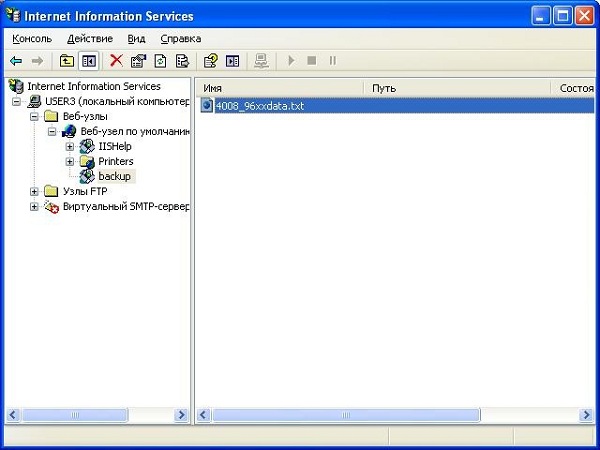The image size is (600, 450).
Task: Open Properties toolbar icon
Action: click(x=138, y=61)
